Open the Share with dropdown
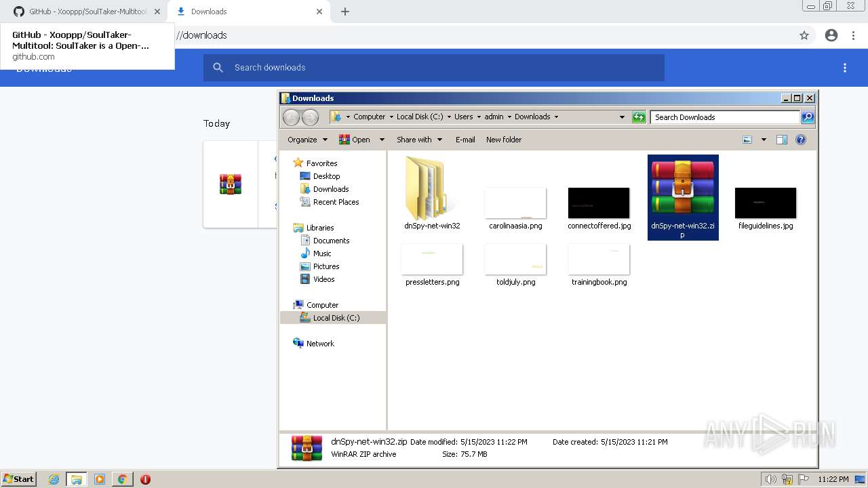The height and width of the screenshot is (488, 868). point(419,140)
